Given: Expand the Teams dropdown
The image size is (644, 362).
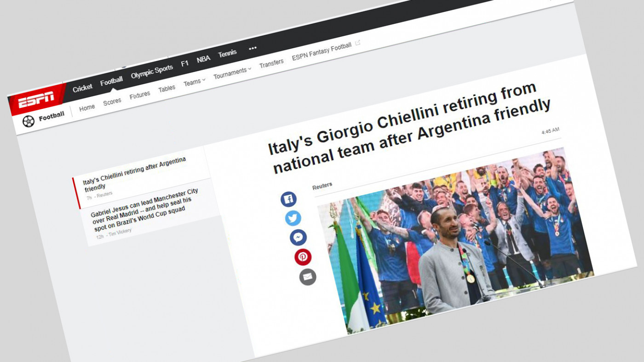Looking at the screenshot, I should click(194, 82).
